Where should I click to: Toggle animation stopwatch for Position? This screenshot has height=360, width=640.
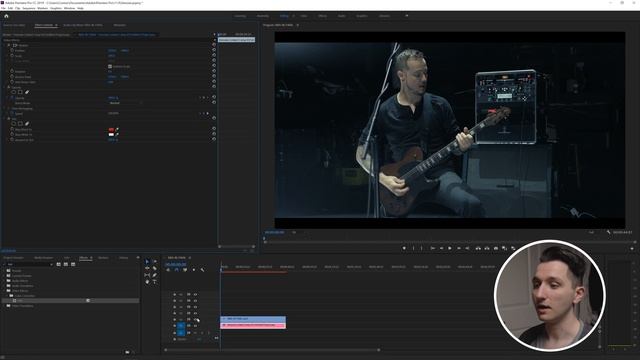(12, 50)
